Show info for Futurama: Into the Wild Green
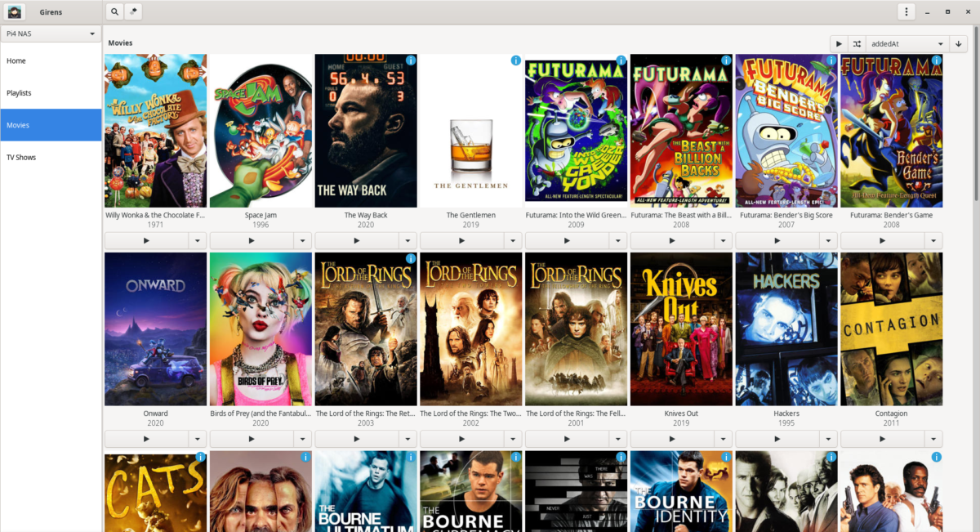This screenshot has height=532, width=980. click(x=621, y=60)
